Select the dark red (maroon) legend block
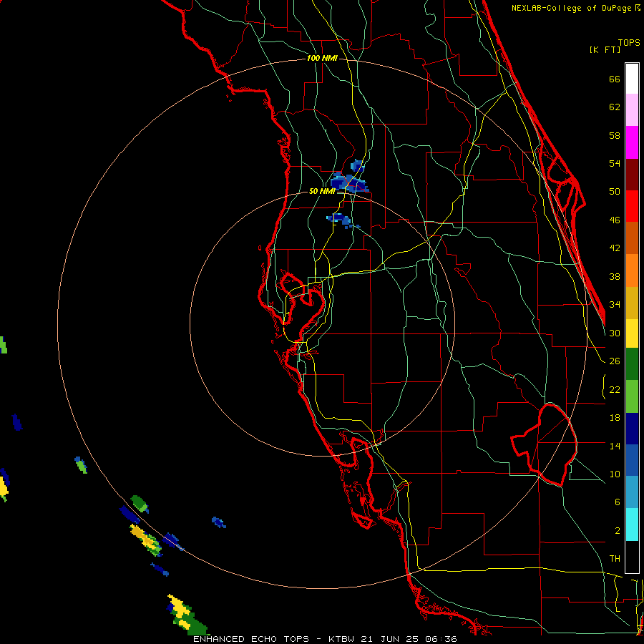Image resolution: width=644 pixels, height=644 pixels. pyautogui.click(x=632, y=174)
